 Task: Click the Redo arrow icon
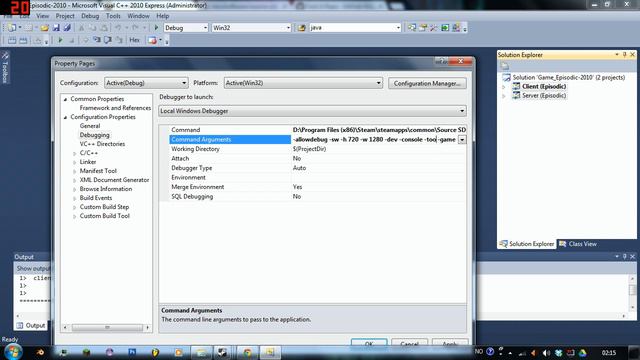point(135,28)
